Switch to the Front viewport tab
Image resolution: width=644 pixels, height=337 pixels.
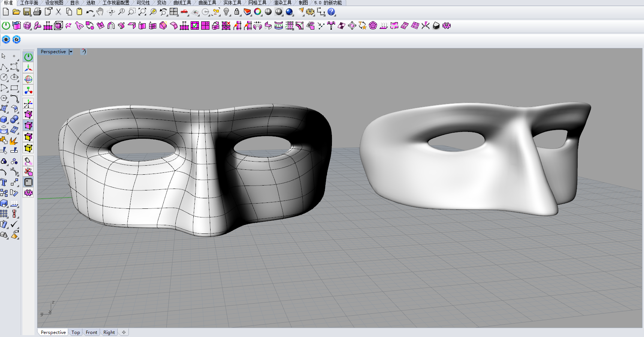click(x=91, y=333)
